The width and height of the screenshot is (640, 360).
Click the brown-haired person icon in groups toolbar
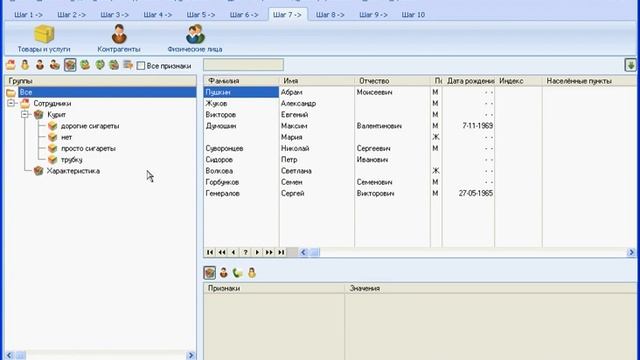40,65
